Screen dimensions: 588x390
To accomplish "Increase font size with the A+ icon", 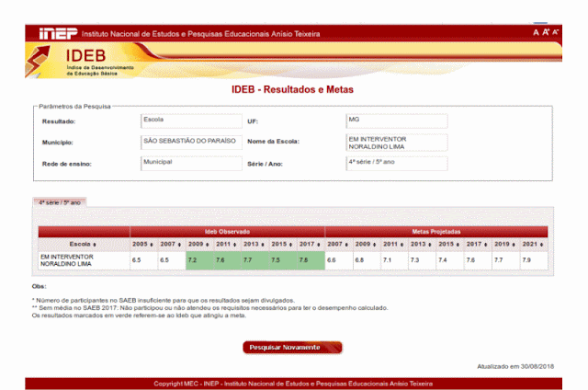I will tap(546, 32).
